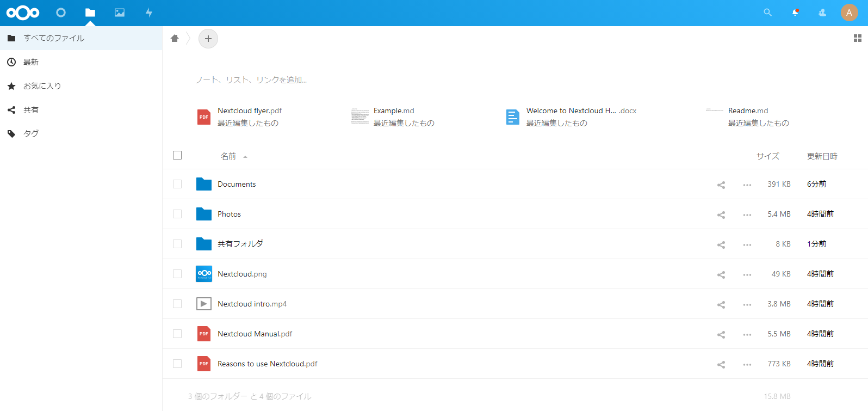Click the notes field ノート、リスト、リンクを追加

(x=251, y=80)
